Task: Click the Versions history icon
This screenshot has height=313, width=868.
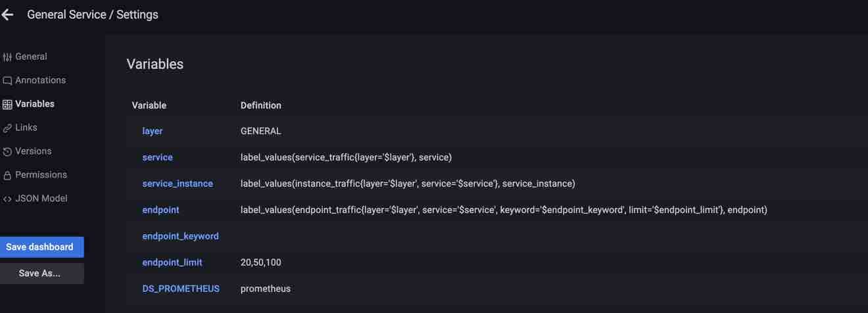Action: point(7,152)
